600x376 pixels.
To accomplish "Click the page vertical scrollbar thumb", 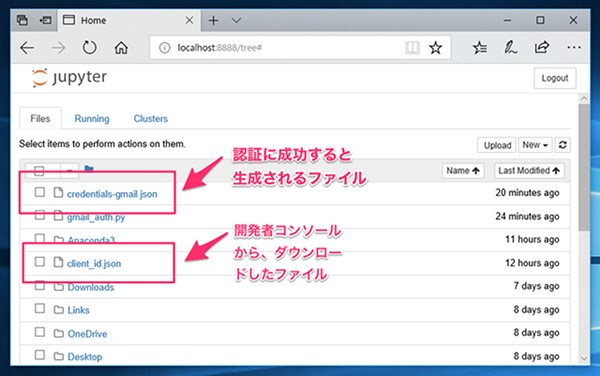I will click(584, 168).
